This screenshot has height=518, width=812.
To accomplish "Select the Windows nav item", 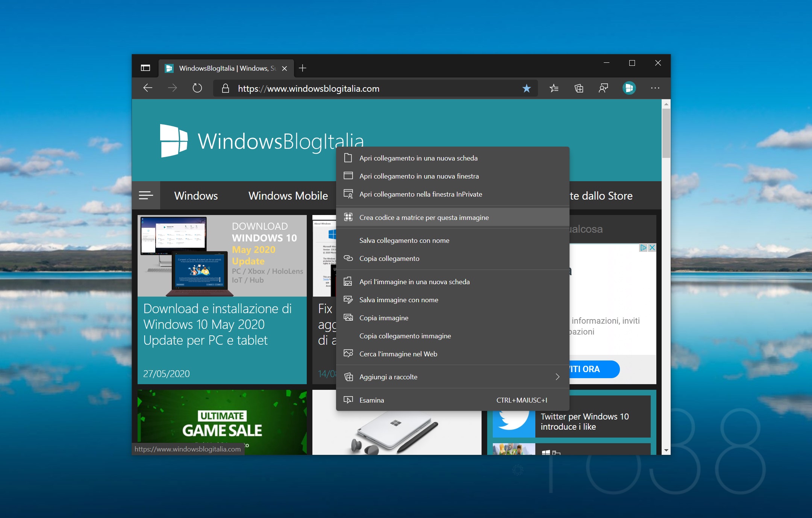I will pyautogui.click(x=196, y=195).
